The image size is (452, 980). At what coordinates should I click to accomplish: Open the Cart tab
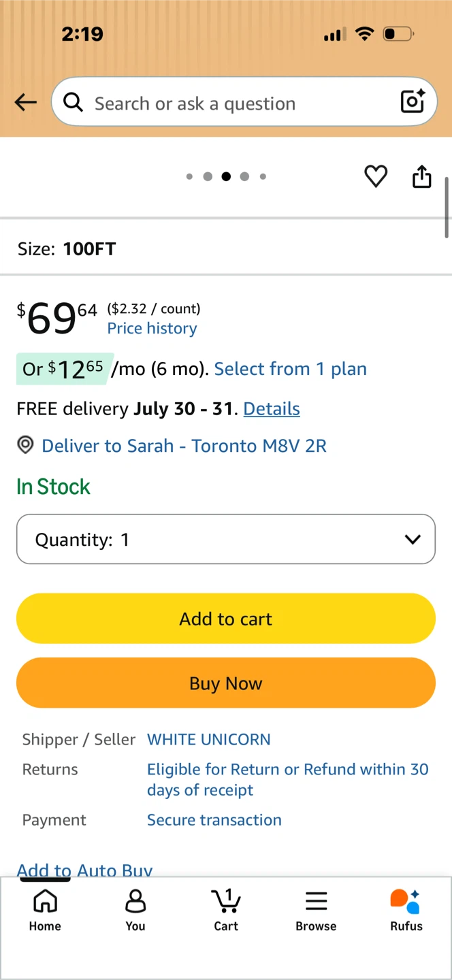coord(226,910)
